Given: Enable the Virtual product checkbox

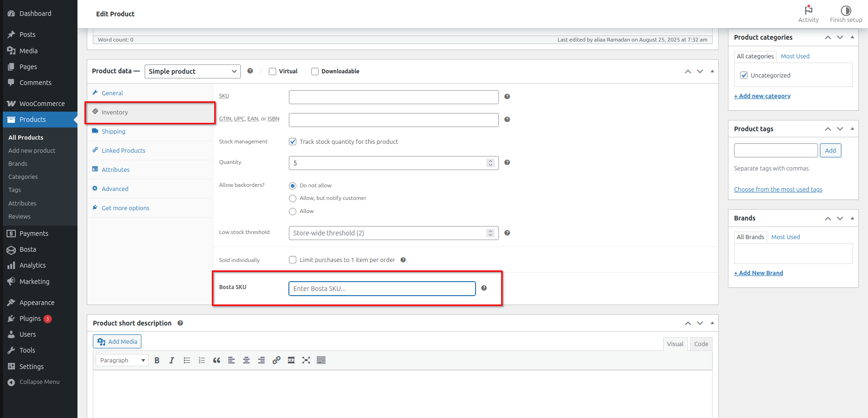Looking at the screenshot, I should [x=273, y=71].
